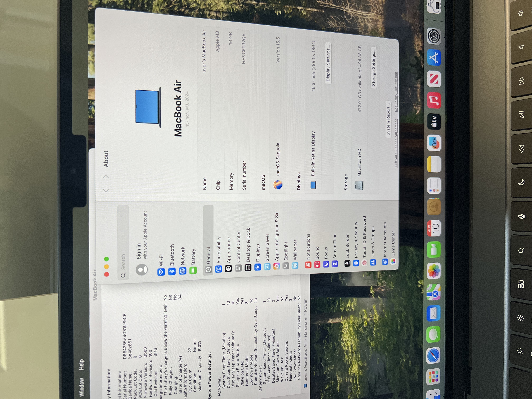Open the System Report... button
The height and width of the screenshot is (399, 532).
388,119
